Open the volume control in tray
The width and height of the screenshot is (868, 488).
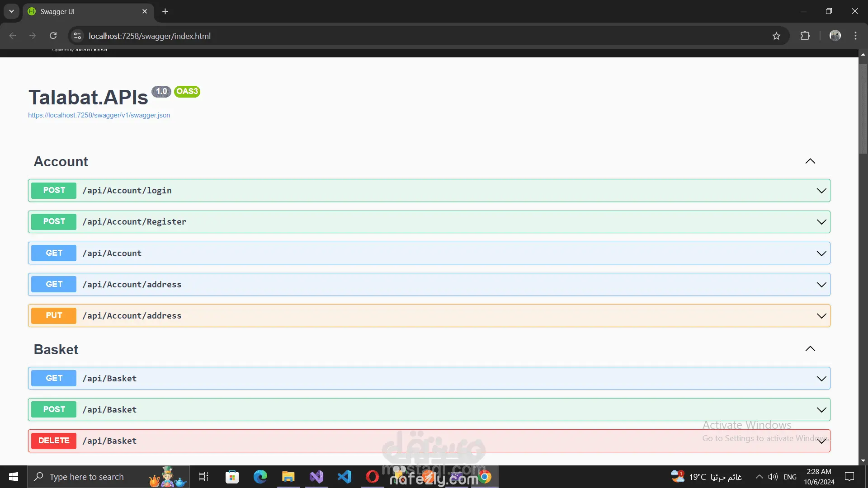(773, 477)
